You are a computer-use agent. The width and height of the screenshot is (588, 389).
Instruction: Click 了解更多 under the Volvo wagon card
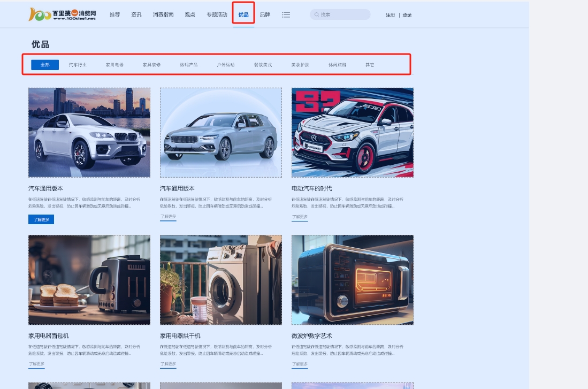click(168, 217)
